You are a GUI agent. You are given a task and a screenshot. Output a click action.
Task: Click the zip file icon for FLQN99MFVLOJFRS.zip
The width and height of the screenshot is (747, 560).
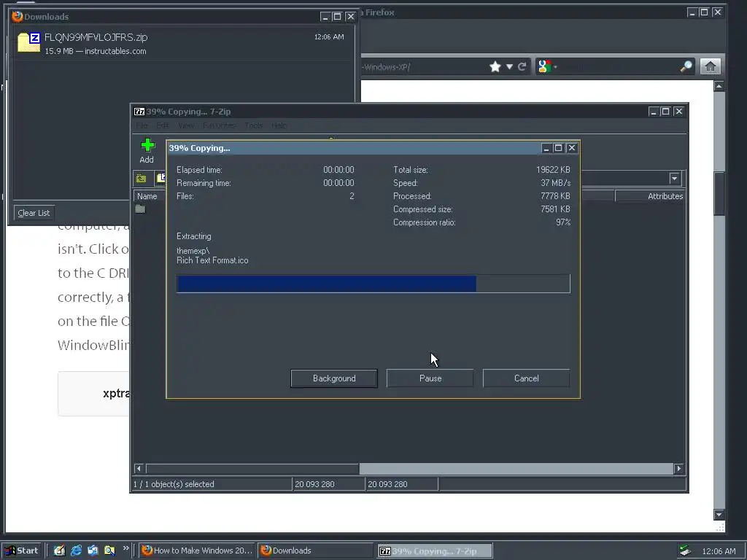pyautogui.click(x=28, y=42)
